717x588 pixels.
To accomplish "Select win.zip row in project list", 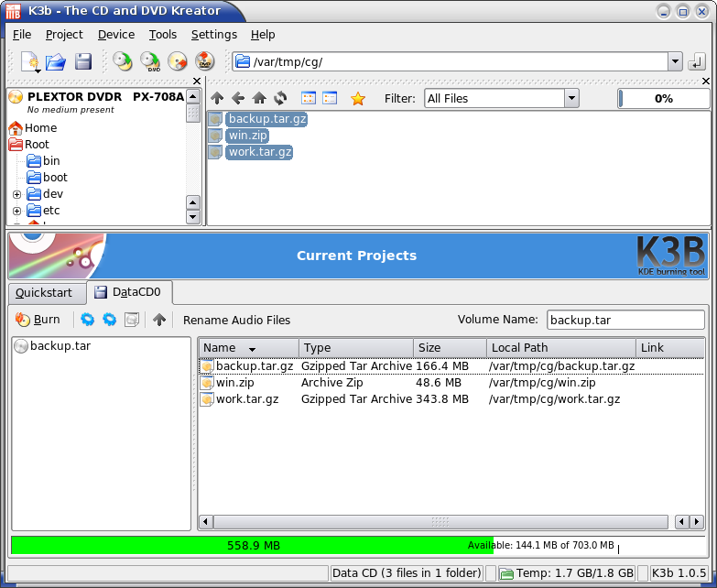I will coord(451,383).
